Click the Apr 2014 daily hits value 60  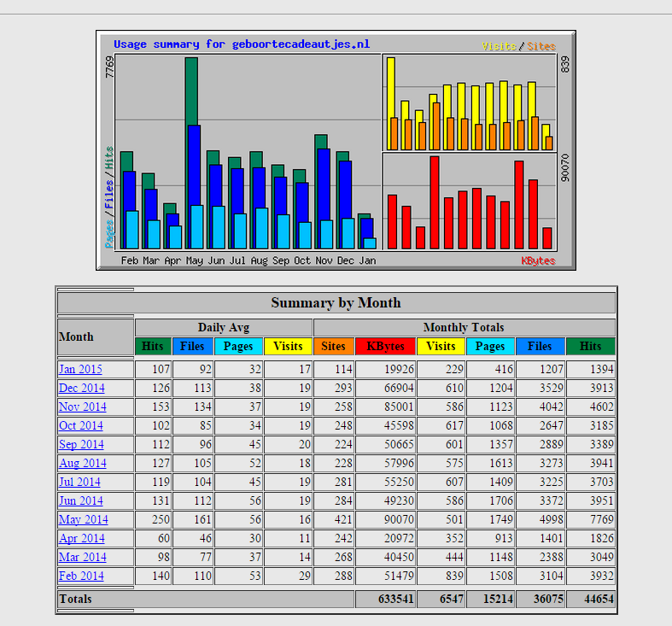point(164,539)
